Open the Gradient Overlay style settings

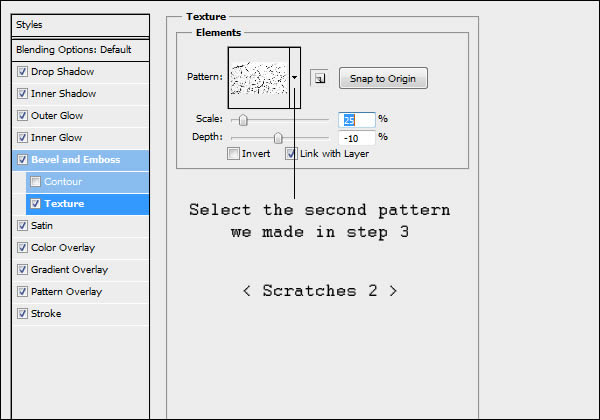tap(69, 270)
